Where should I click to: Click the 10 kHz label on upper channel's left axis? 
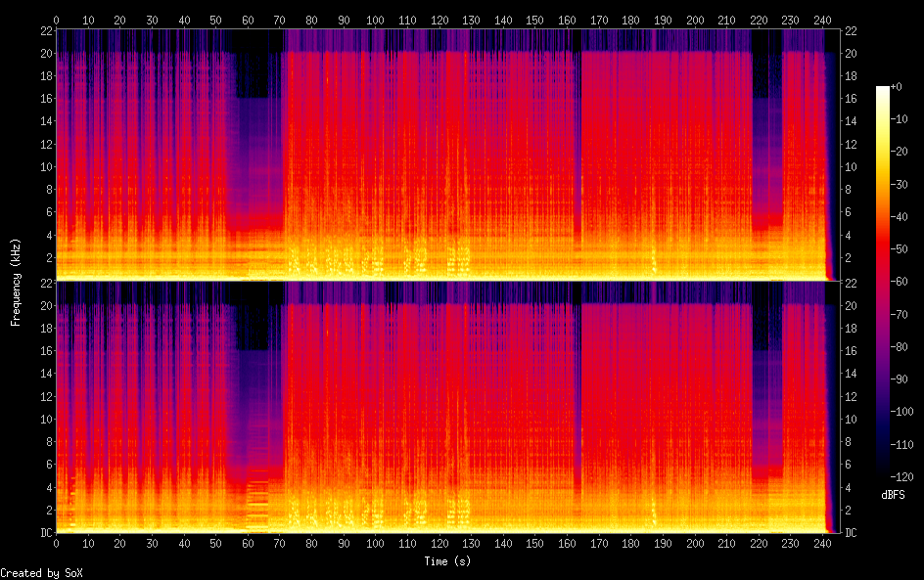[44, 166]
